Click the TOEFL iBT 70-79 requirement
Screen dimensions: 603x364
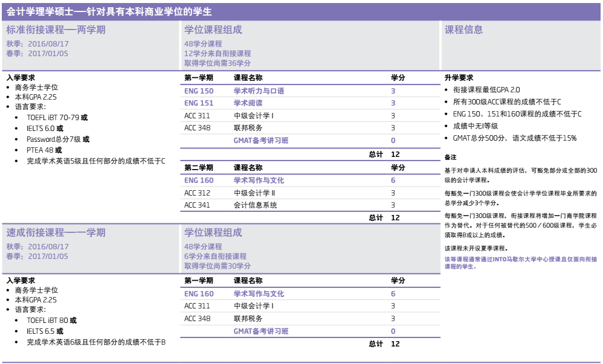pyautogui.click(x=57, y=117)
